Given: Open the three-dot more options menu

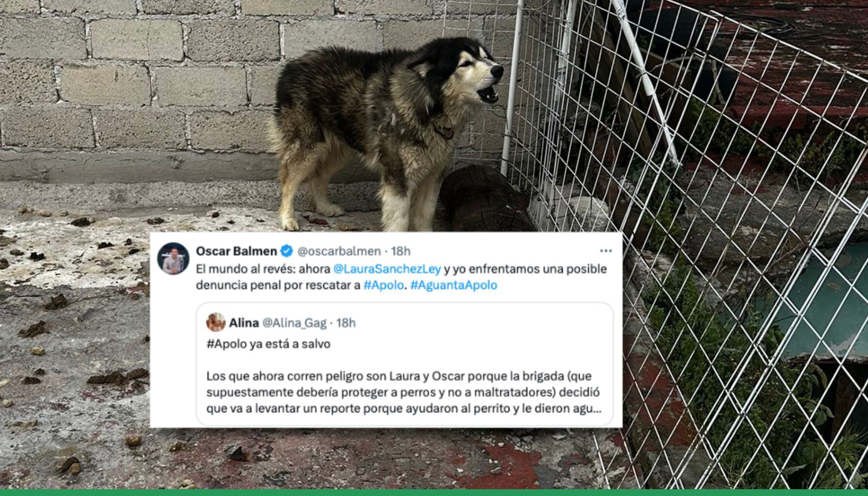Looking at the screenshot, I should tap(605, 251).
